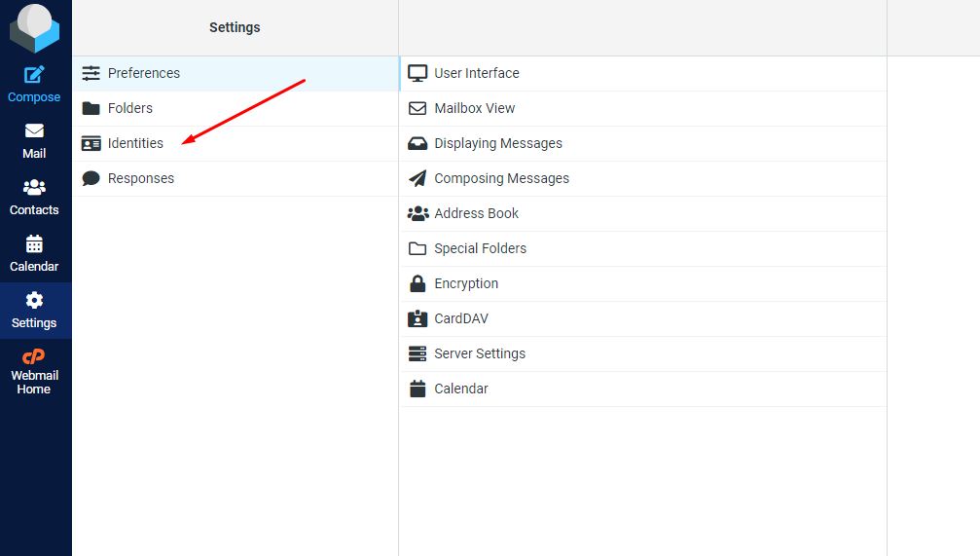Image resolution: width=980 pixels, height=556 pixels.
Task: Select Special Folders preferences
Action: (480, 248)
